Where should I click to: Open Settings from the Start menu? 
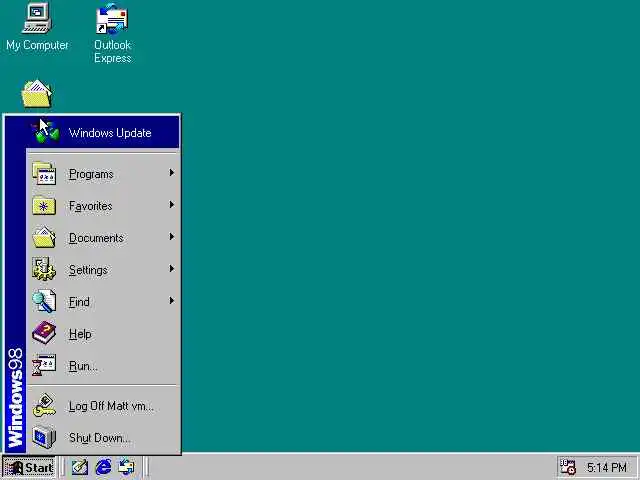coord(102,269)
